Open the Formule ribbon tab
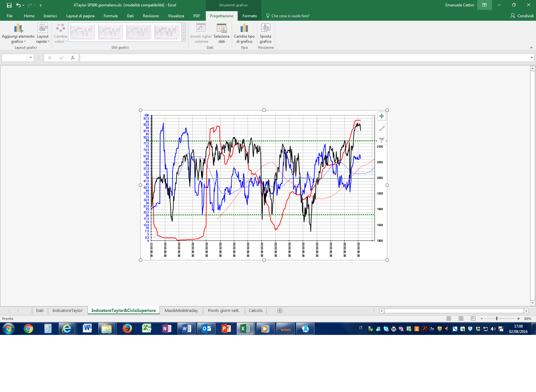 pyautogui.click(x=111, y=16)
